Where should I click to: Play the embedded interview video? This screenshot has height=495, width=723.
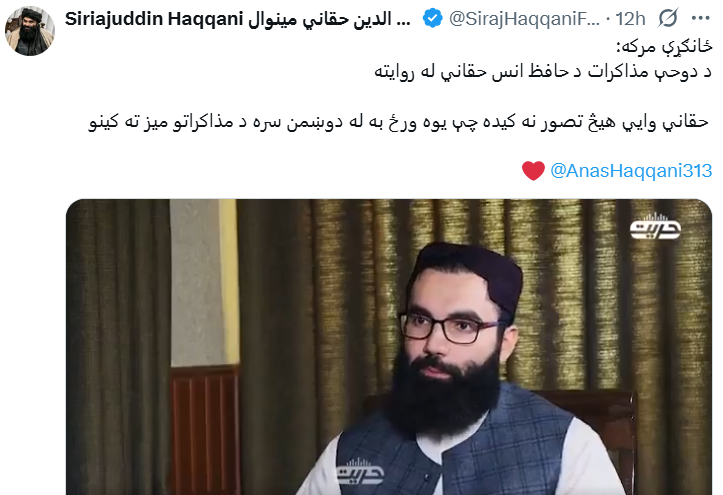pos(389,347)
